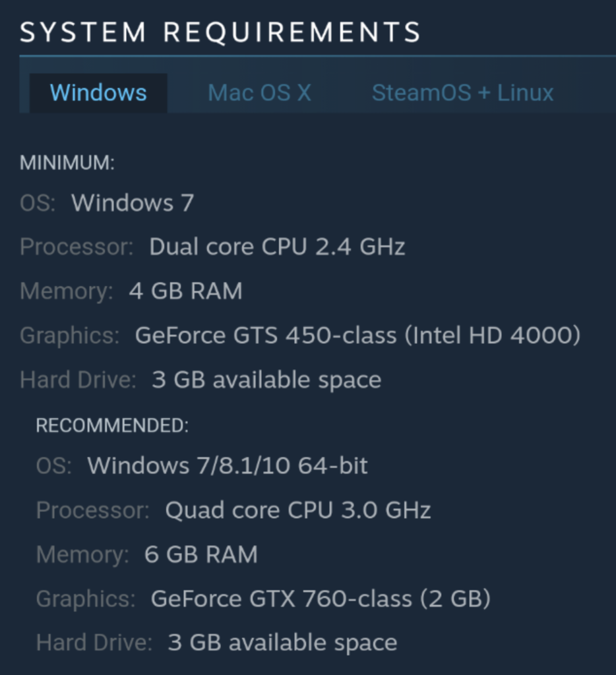Click the 4 GB RAM memory value
The image size is (616, 675).
tap(185, 291)
